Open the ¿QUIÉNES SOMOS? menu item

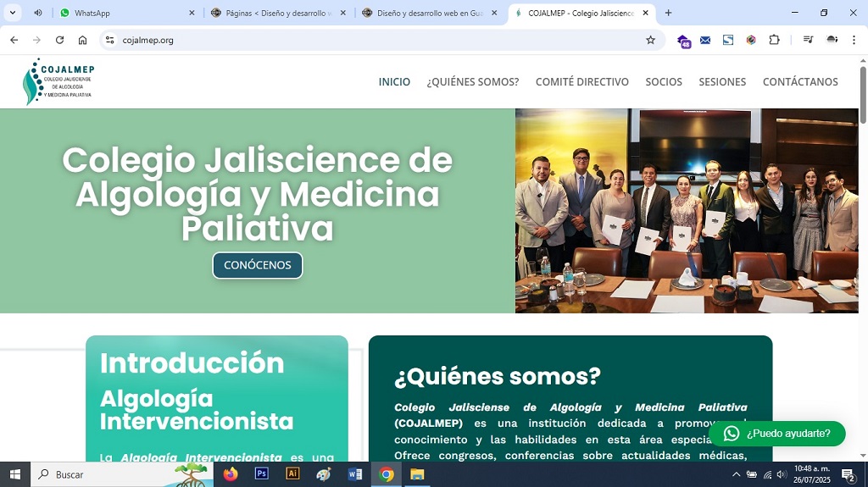pyautogui.click(x=472, y=82)
